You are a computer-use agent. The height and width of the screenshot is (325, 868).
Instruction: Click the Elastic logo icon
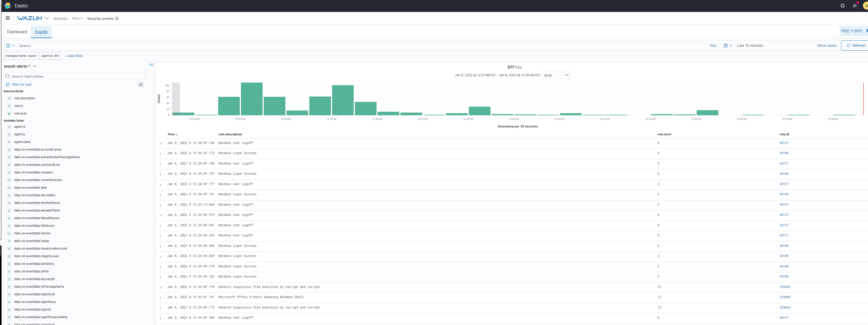point(7,6)
